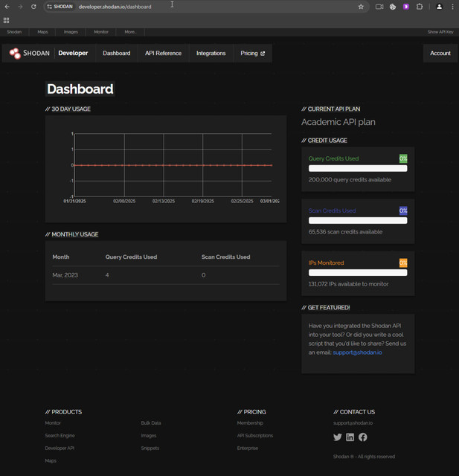
Task: Open Shodan's LinkedIn page icon
Action: pyautogui.click(x=350, y=437)
